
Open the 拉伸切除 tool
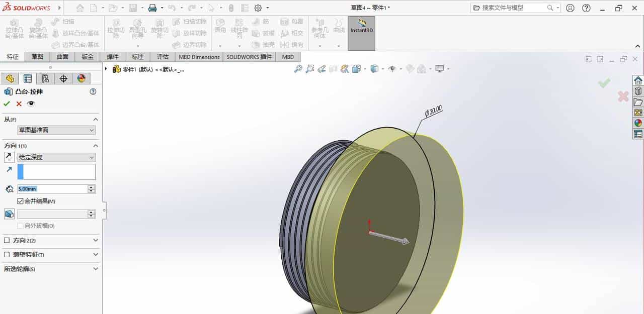(x=115, y=30)
